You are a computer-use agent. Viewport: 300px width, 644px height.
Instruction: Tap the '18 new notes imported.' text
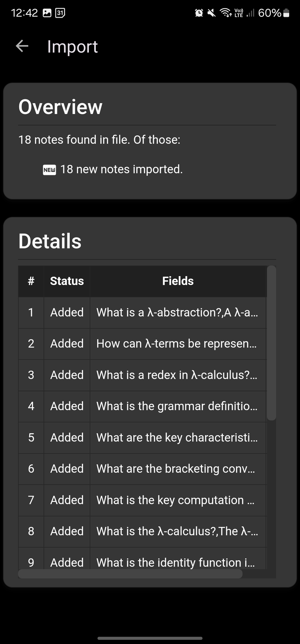point(121,169)
